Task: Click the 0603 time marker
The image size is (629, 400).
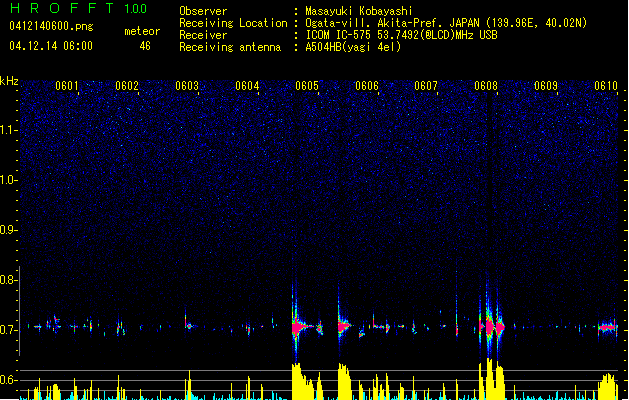Action: (x=187, y=86)
